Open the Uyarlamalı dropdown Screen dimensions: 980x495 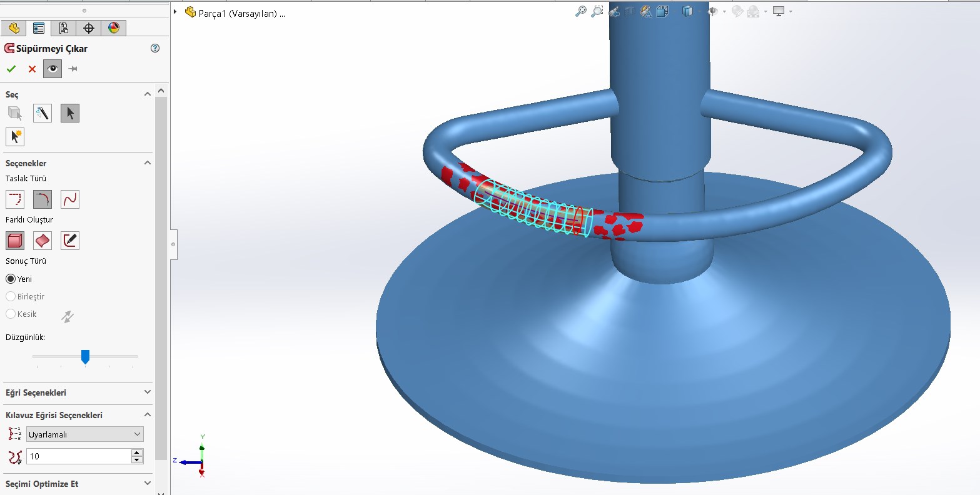pos(85,434)
